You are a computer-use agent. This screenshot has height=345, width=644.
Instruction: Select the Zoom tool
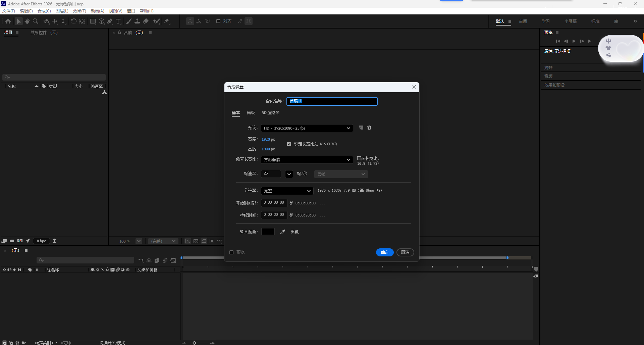(x=35, y=21)
